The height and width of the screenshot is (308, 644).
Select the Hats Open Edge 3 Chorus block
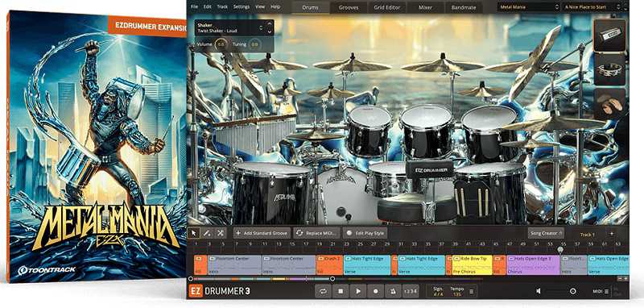click(533, 264)
